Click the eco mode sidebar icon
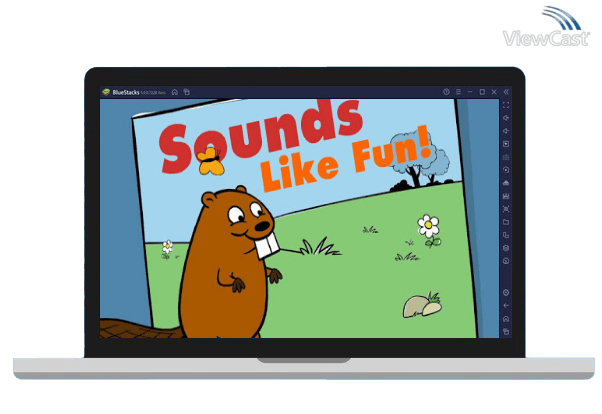The width and height of the screenshot is (602, 414). point(506,183)
